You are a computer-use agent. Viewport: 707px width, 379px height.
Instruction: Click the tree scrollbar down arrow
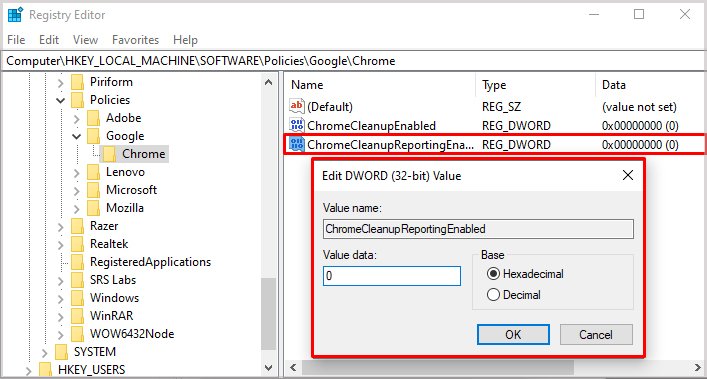[x=268, y=368]
